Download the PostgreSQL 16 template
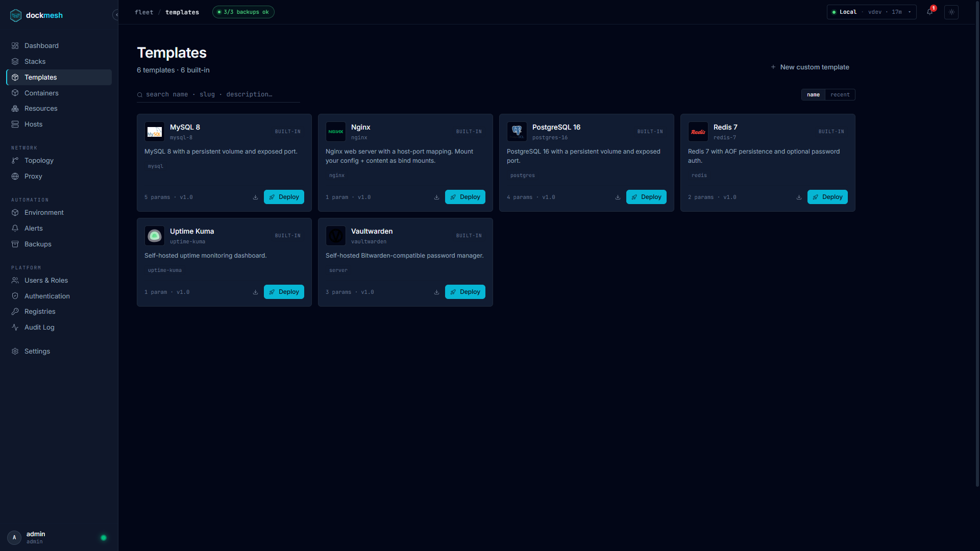Viewport: 980px width, 551px height. [618, 197]
